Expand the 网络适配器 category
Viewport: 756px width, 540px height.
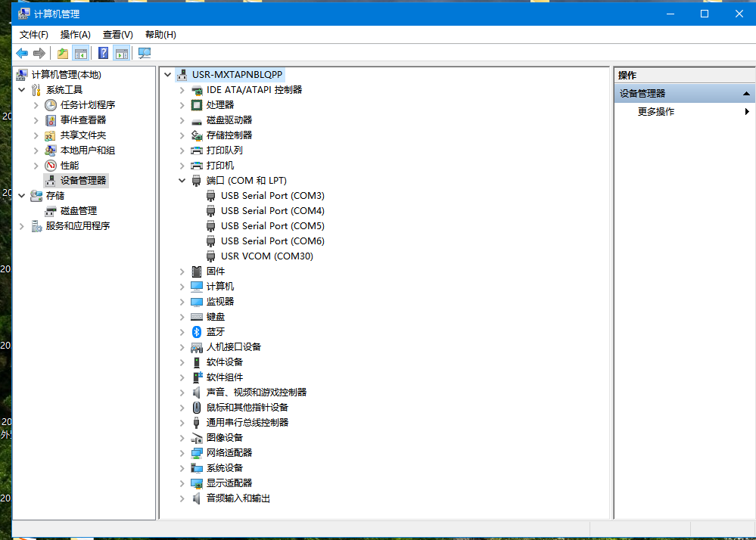[182, 453]
